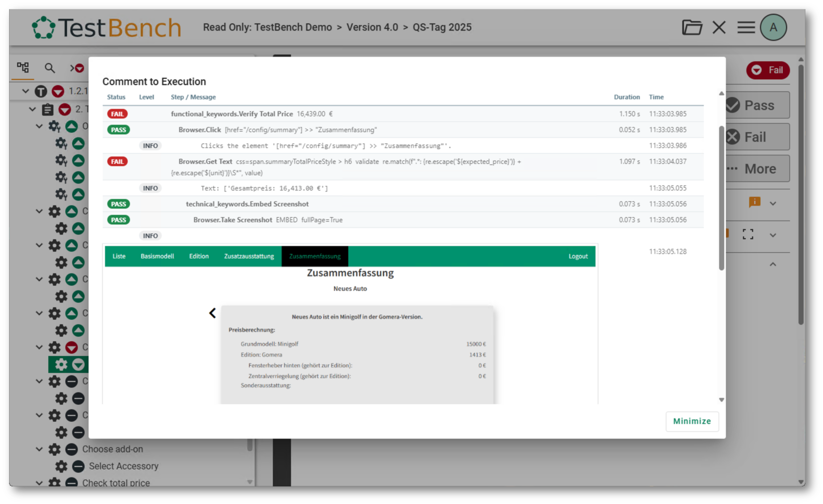823x504 pixels.
Task: Collapse the section with the up chevron
Action: point(773,264)
